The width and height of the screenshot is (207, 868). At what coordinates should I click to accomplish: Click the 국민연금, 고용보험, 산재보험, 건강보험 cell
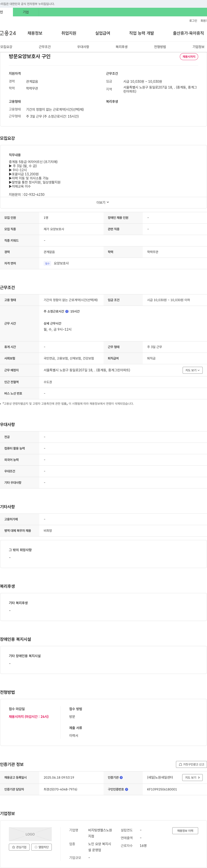pos(69,358)
